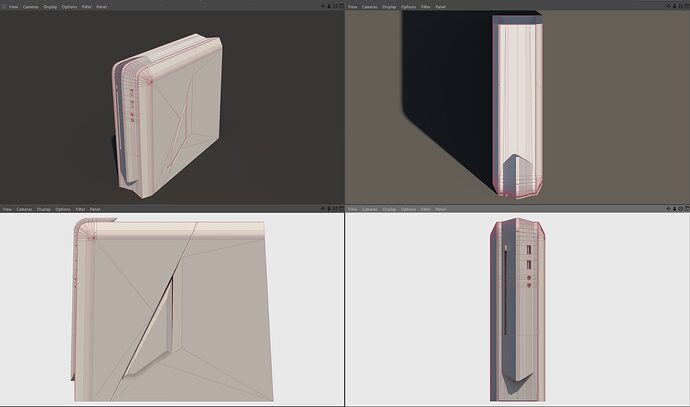Toggle maximize icon in top-right viewport
Image resolution: width=690 pixels, height=407 pixels.
click(x=686, y=6)
